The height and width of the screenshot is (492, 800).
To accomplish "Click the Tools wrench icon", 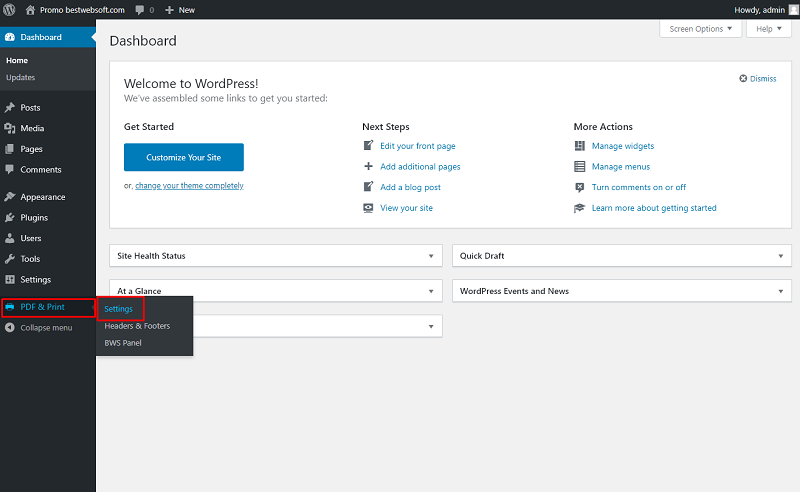I will pos(10,259).
